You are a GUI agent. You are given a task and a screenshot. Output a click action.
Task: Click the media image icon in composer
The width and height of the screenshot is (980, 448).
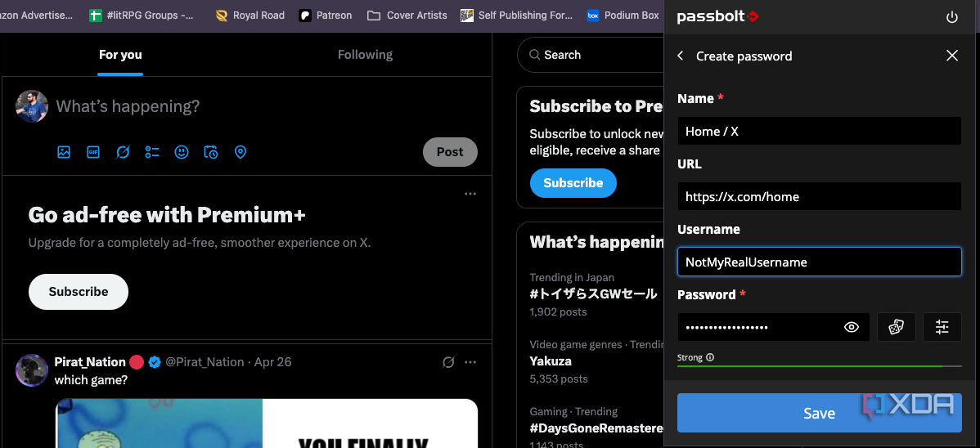[64, 152]
